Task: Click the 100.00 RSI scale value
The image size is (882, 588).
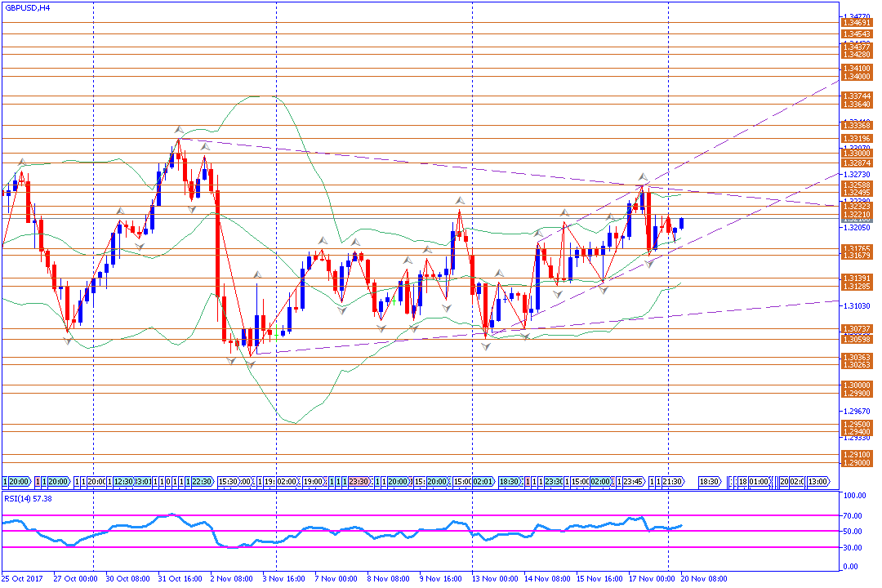Action: click(x=854, y=496)
